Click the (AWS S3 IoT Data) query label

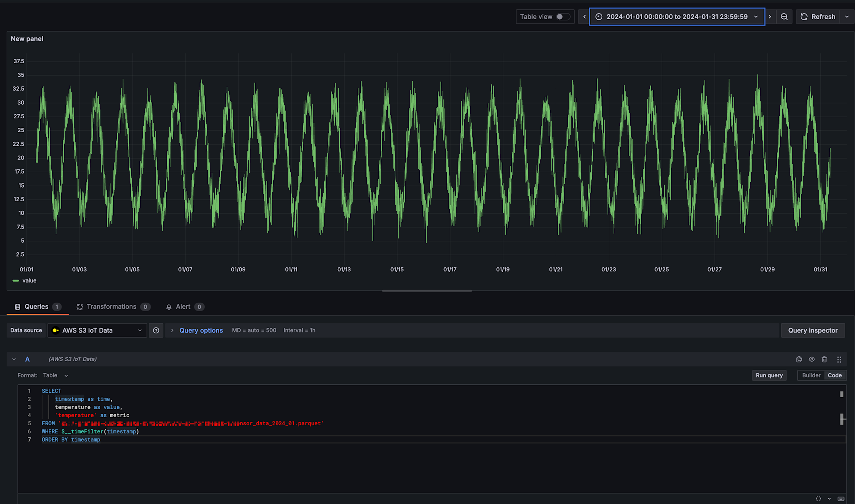coord(73,359)
